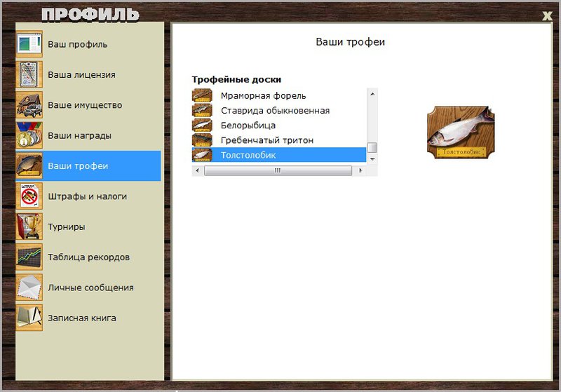Close the Профиль window with X

tap(547, 15)
